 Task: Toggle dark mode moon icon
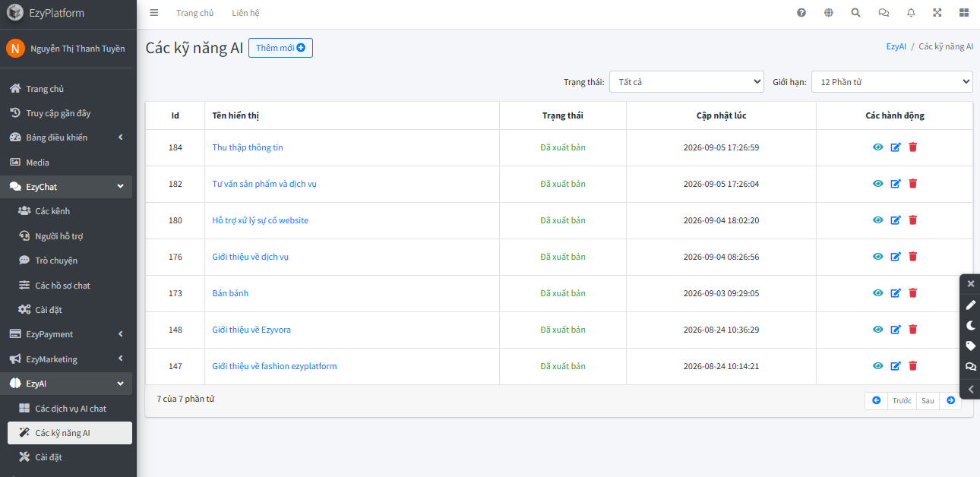[970, 325]
